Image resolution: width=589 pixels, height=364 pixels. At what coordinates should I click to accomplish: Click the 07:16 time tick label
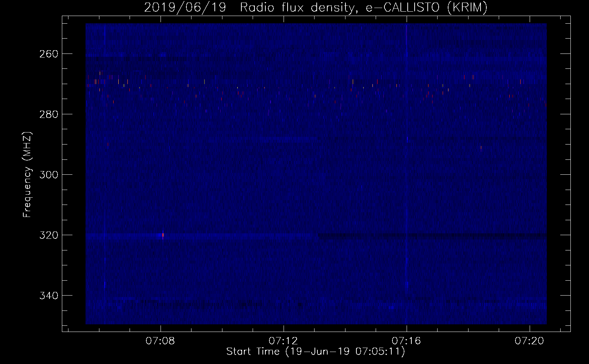coord(406,341)
